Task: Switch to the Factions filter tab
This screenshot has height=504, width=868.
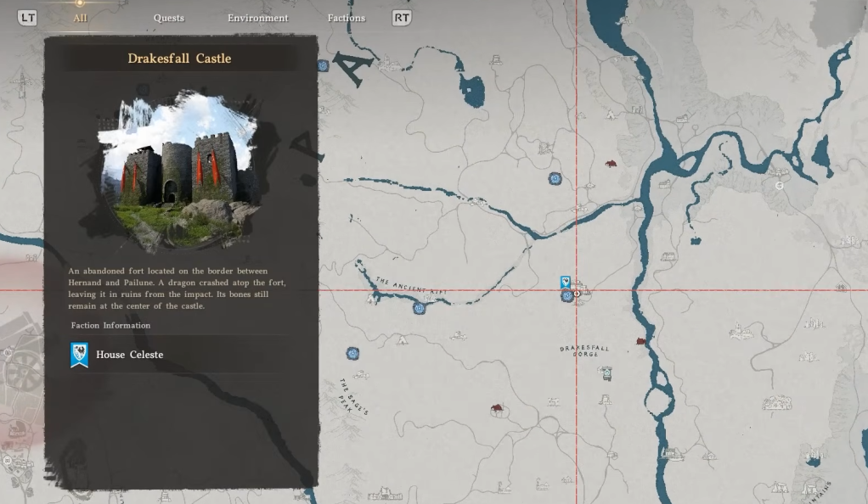Action: click(346, 18)
